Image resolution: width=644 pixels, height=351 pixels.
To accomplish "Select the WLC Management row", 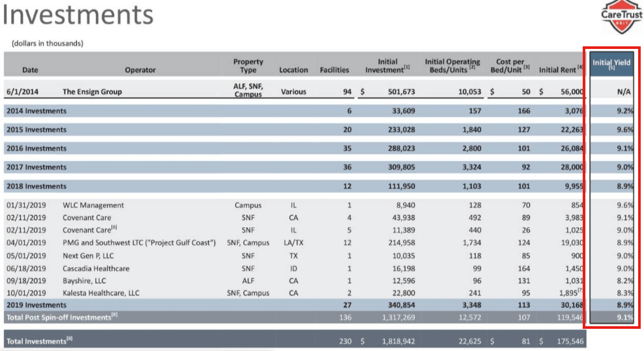I will (295, 205).
